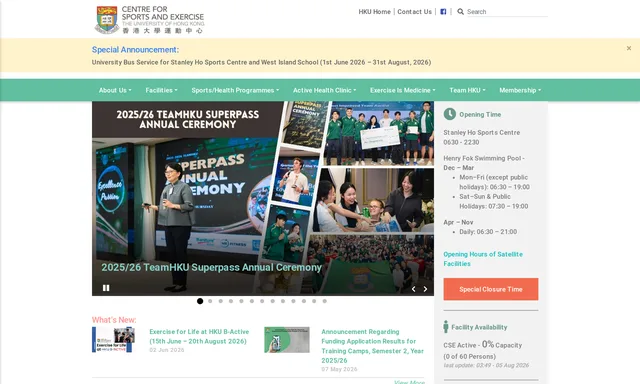
Task: Click the 07 May 2026 date
Action: pyautogui.click(x=339, y=369)
